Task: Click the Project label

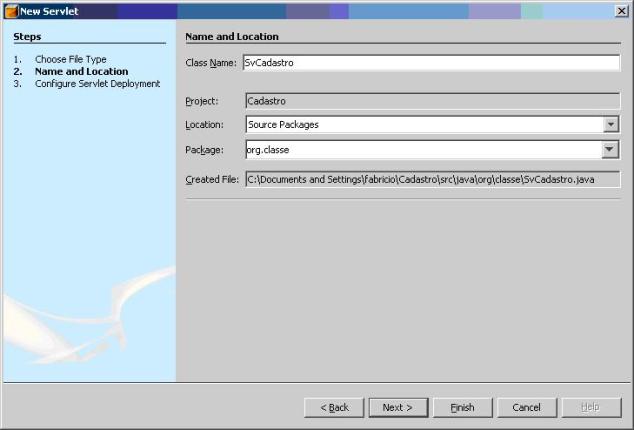Action: pos(202,101)
